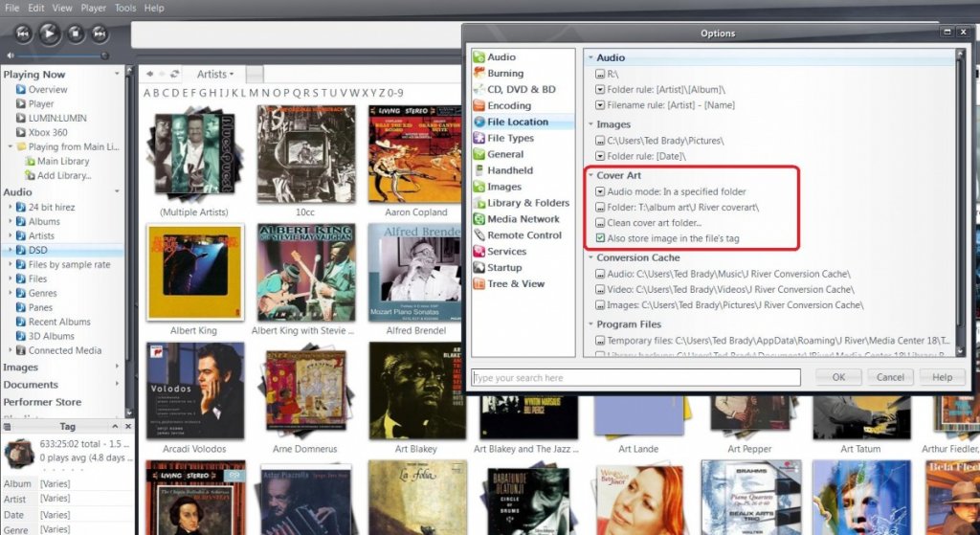
Task: Select the LUMIN:LUMIN zone
Action: (x=56, y=118)
